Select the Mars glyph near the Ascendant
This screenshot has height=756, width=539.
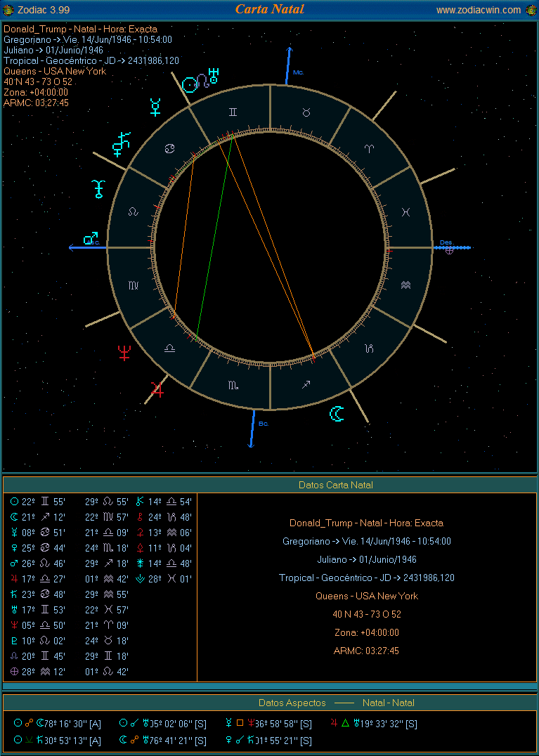90,238
